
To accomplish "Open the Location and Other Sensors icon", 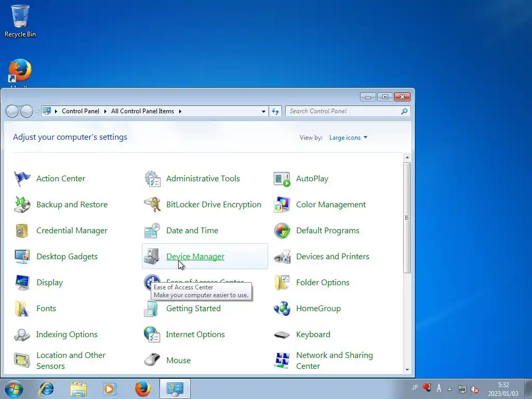I will 22,361.
